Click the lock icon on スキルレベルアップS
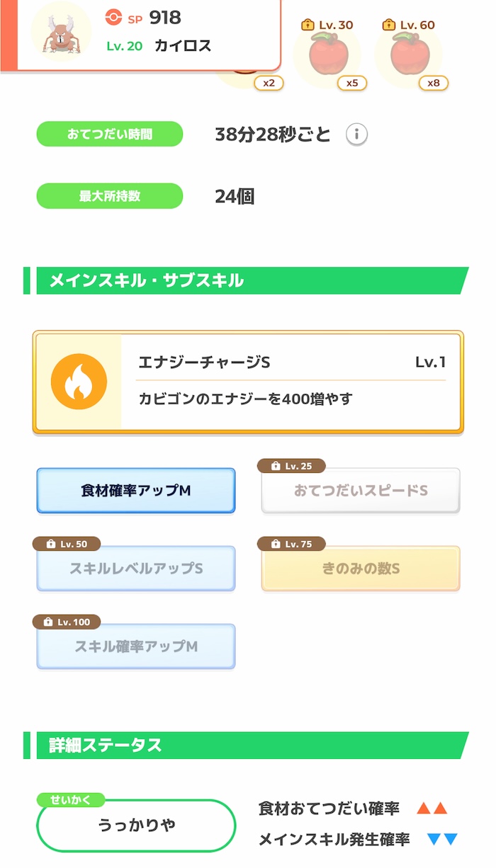Screen dimensions: 496x868 tap(50, 544)
